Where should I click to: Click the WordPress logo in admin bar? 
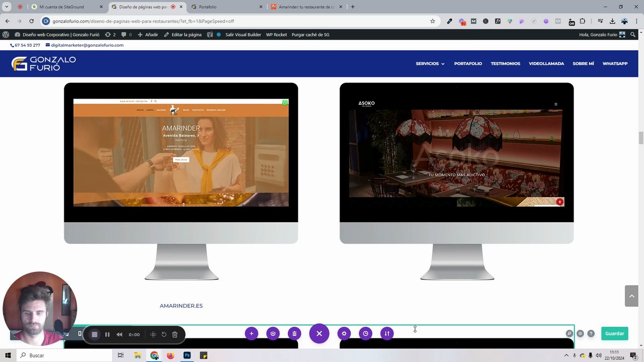[x=6, y=35]
